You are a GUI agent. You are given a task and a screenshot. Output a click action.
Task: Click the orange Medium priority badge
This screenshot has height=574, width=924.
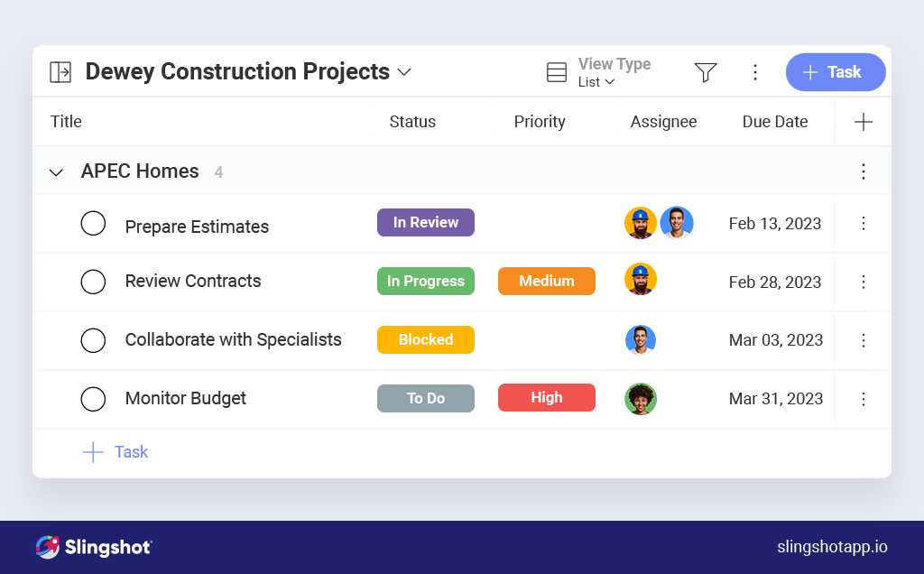pyautogui.click(x=546, y=281)
